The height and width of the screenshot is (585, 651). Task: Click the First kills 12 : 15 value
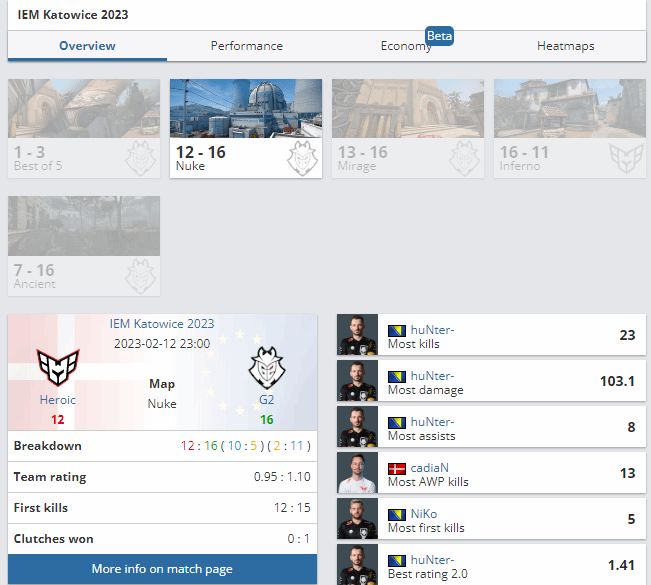click(292, 508)
